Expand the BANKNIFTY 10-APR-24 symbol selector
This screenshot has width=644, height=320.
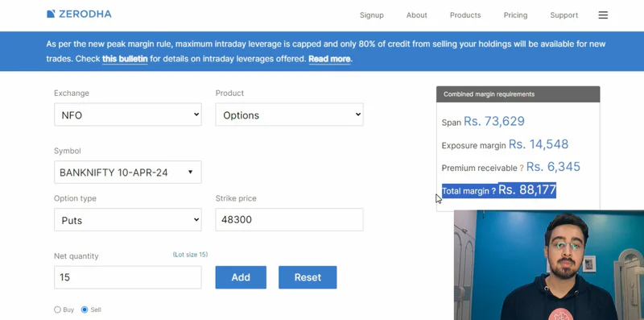click(x=128, y=172)
